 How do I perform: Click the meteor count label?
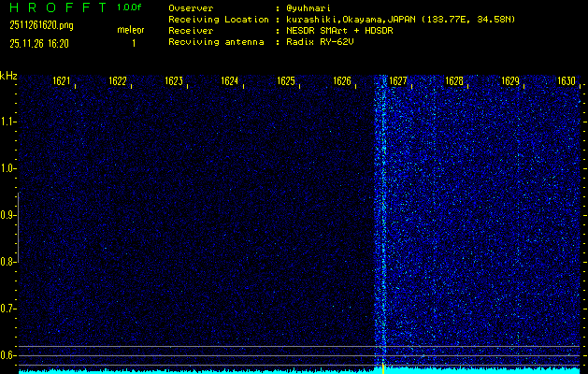[x=131, y=30]
